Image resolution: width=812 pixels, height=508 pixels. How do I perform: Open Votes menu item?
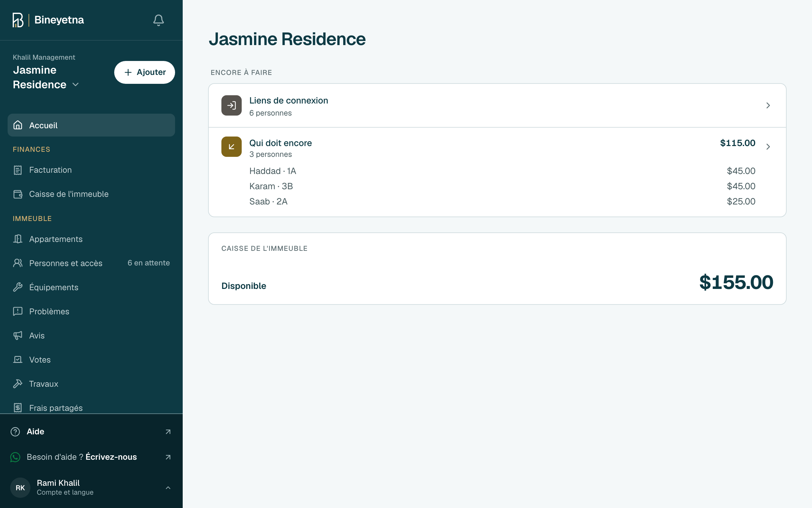pyautogui.click(x=91, y=359)
